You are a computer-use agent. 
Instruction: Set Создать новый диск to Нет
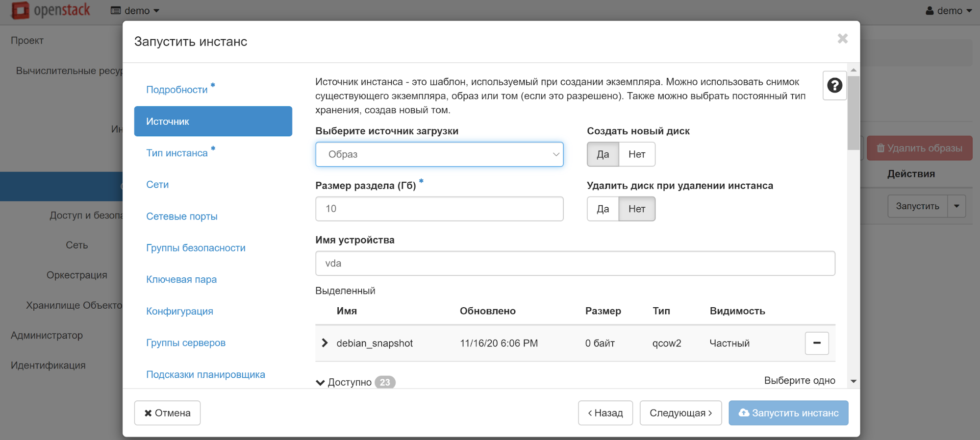pos(637,154)
